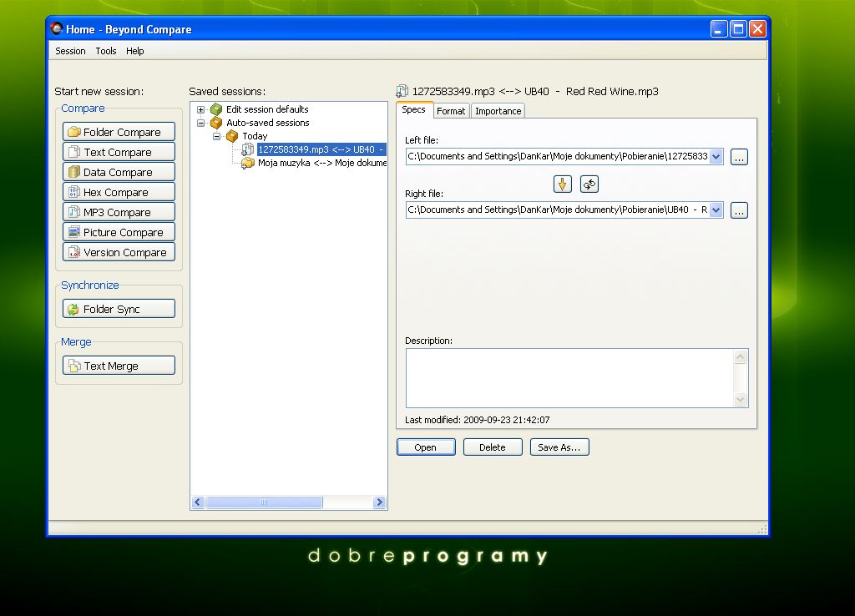Image resolution: width=855 pixels, height=616 pixels.
Task: Click the MP3 Compare music note icon
Action: tap(74, 212)
